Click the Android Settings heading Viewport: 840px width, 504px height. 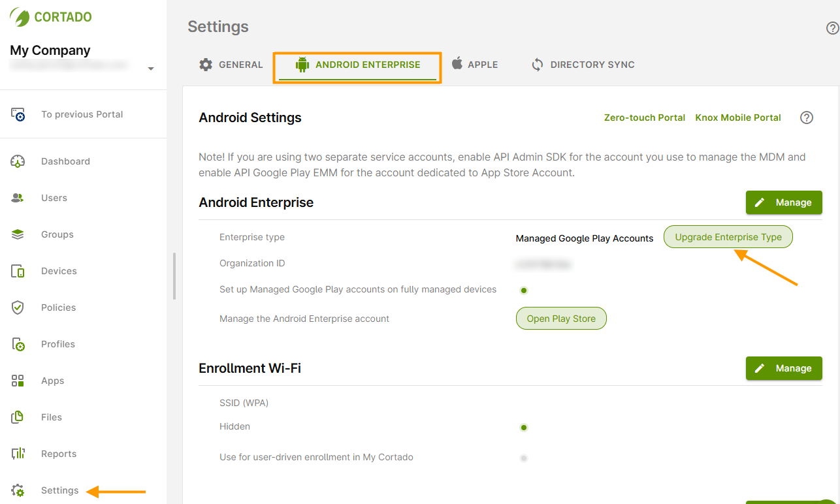pos(250,118)
